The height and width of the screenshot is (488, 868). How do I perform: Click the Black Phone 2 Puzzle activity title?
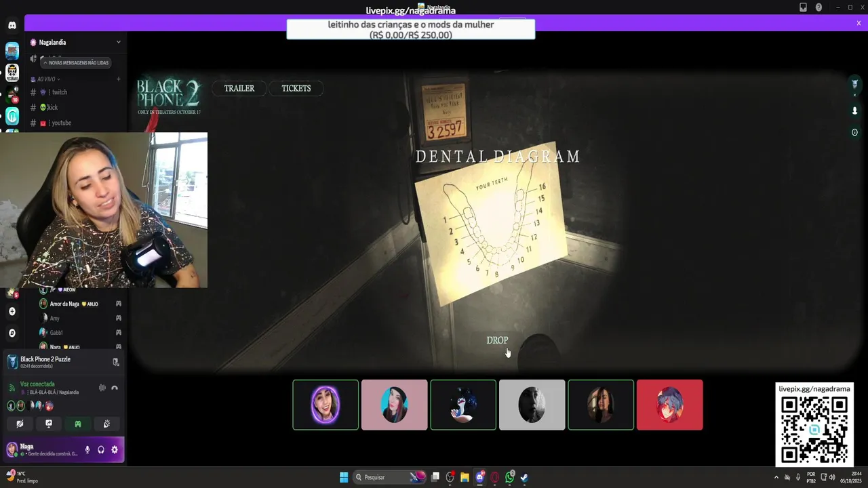click(x=45, y=359)
